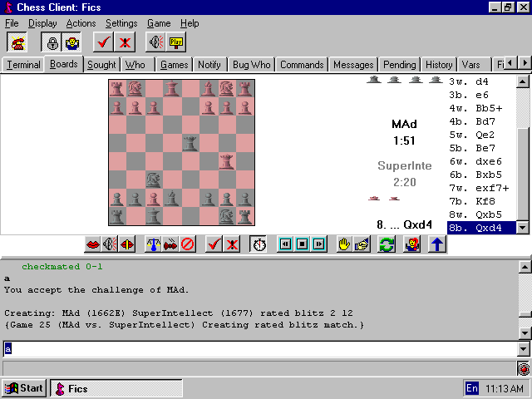Step back one move with rewind button
Image resolution: width=532 pixels, height=399 pixels.
tap(286, 244)
